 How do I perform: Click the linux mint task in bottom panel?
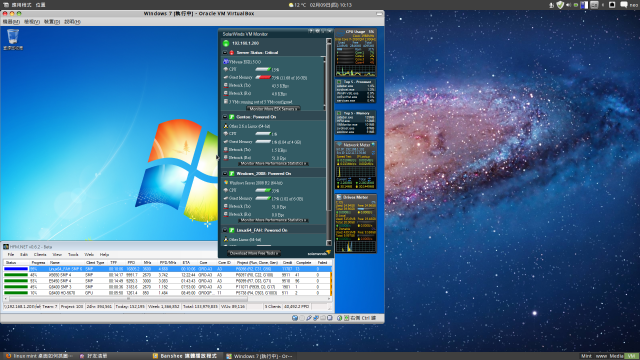40,356
